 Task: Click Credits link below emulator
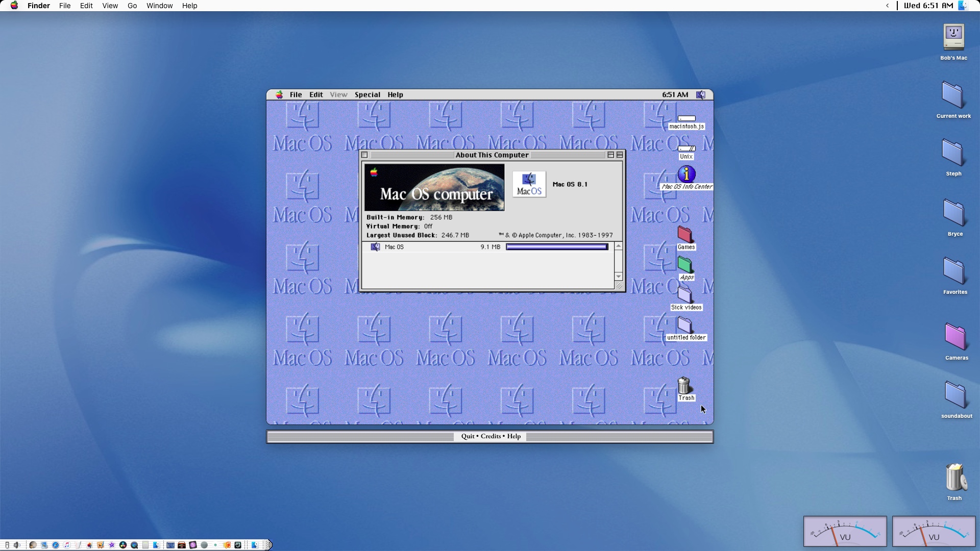pyautogui.click(x=491, y=436)
